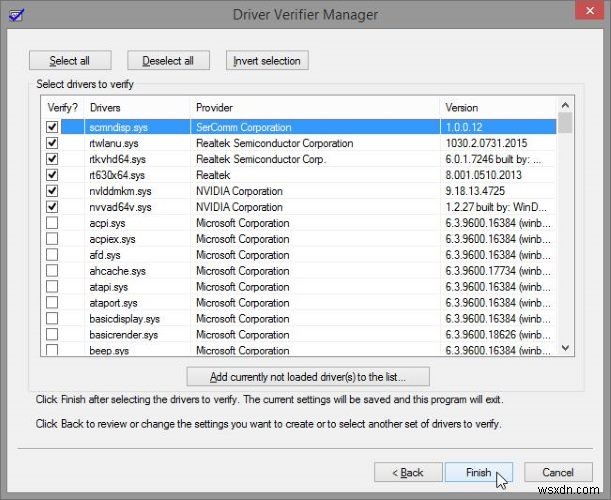611x500 pixels.
Task: Go Back to previous wizard page
Action: point(408,472)
